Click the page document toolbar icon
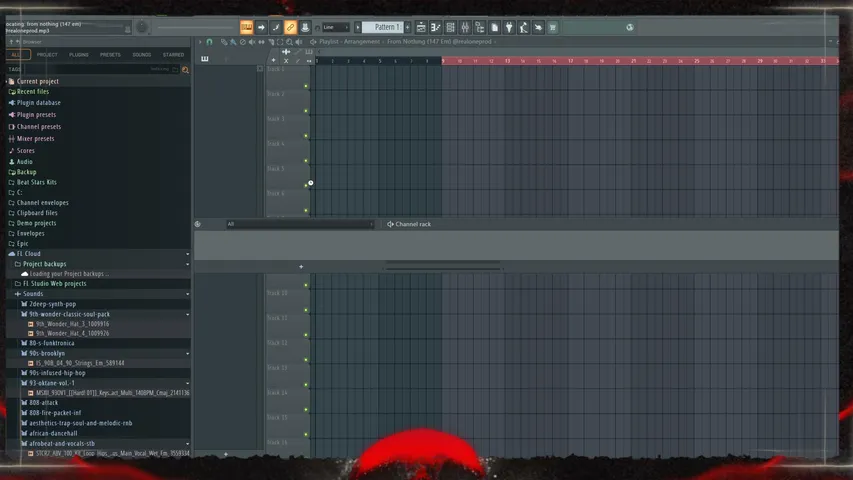Viewport: 853px width, 480px height. [495, 27]
